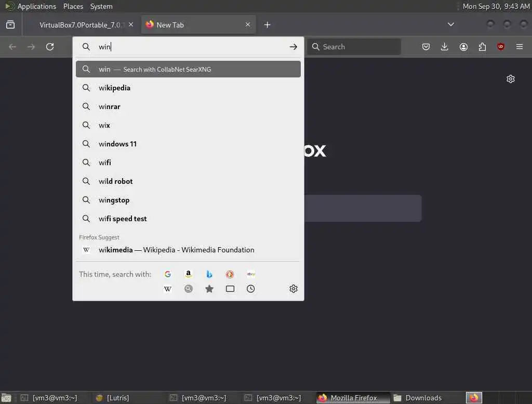This screenshot has width=532, height=404.
Task: Search this time with Amazon
Action: 188,274
